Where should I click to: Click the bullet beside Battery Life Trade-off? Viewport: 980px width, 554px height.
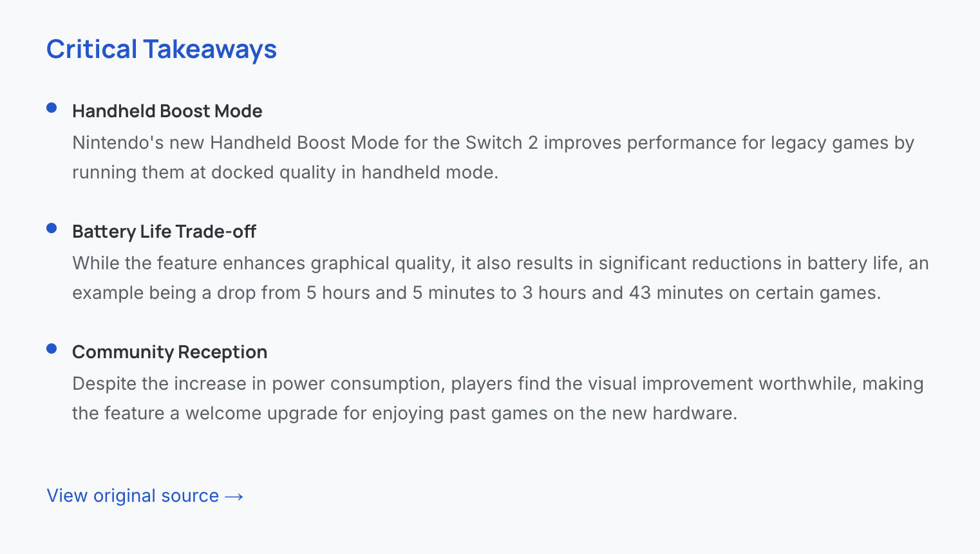tap(52, 229)
